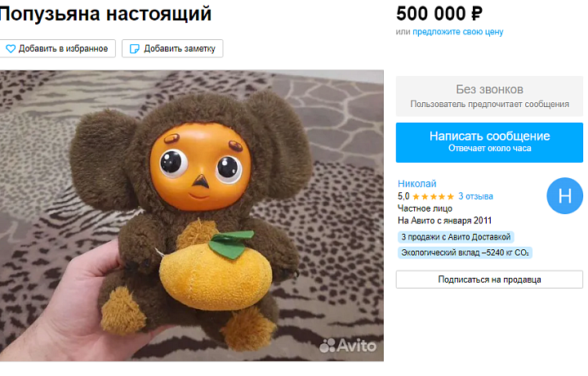
Task: Click the 5,0 rating number
Action: (403, 196)
